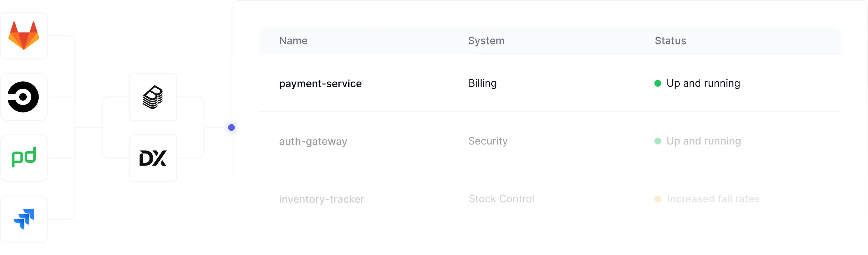Click the Stock Control system label
Image resolution: width=868 pixels, height=255 pixels.
point(502,199)
